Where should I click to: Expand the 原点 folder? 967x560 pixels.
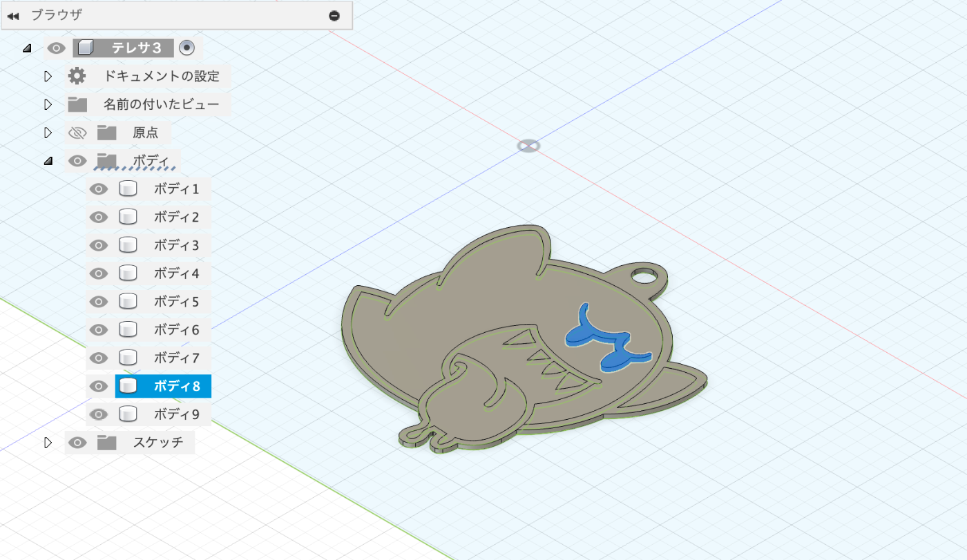click(x=48, y=133)
